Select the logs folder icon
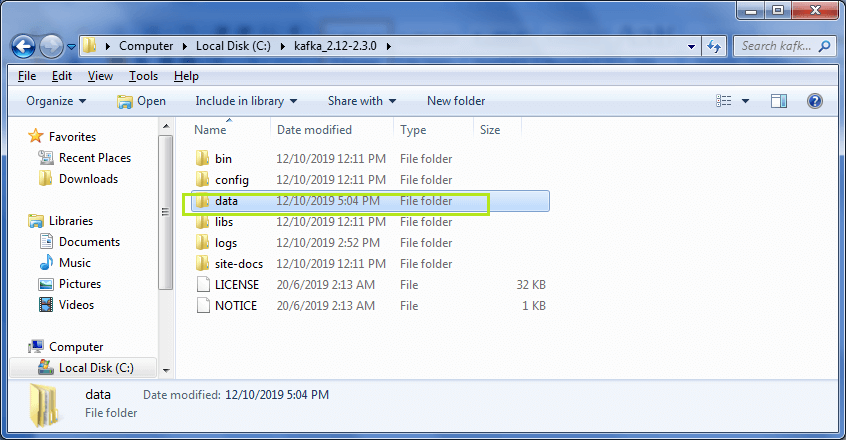 (x=202, y=243)
